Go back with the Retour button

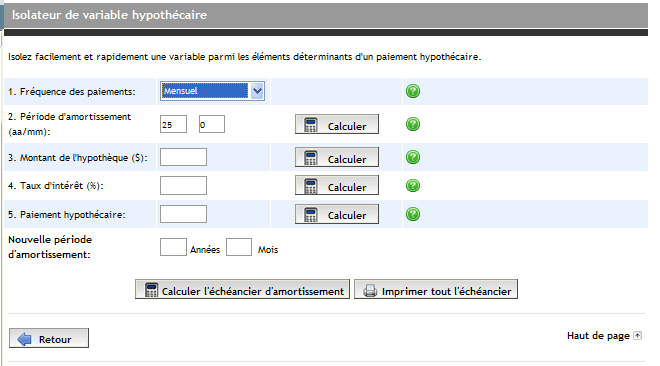coord(49,338)
